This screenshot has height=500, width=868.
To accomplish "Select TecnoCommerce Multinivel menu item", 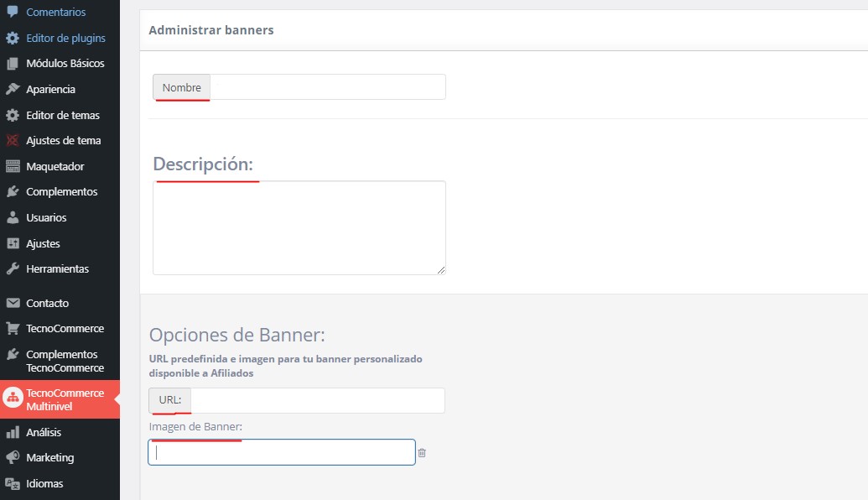I will [65, 399].
